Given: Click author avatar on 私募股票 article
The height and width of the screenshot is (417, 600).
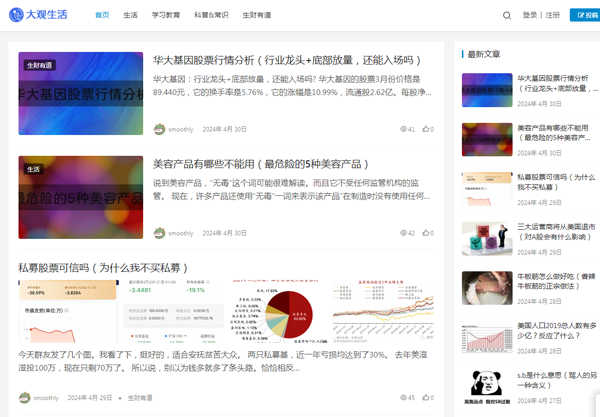Looking at the screenshot, I should (24, 398).
